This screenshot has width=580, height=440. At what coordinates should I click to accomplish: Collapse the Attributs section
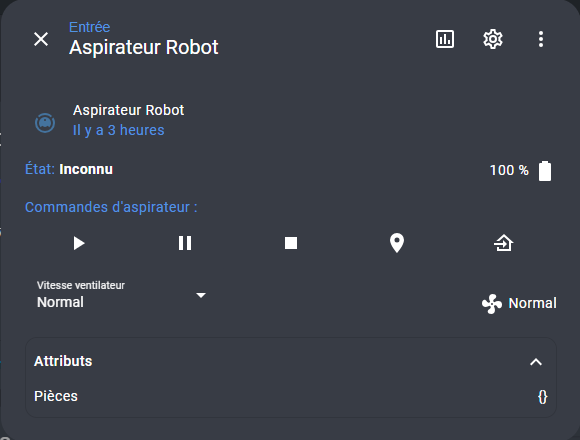pos(536,362)
